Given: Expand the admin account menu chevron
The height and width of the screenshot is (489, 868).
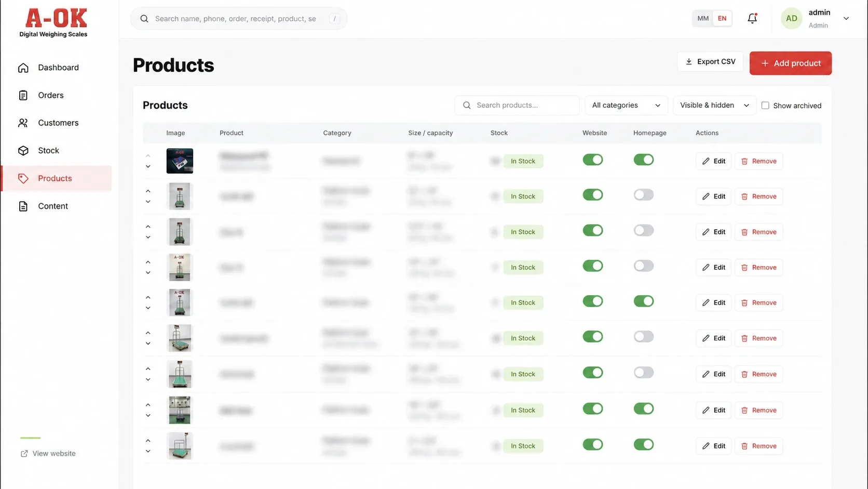Looking at the screenshot, I should pyautogui.click(x=846, y=18).
